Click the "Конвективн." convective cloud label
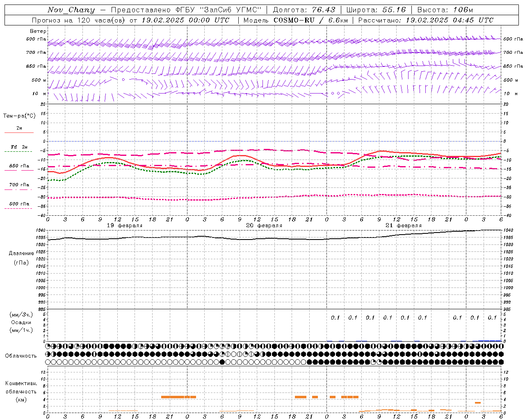The height and width of the screenshot is (420, 525). click(x=21, y=383)
